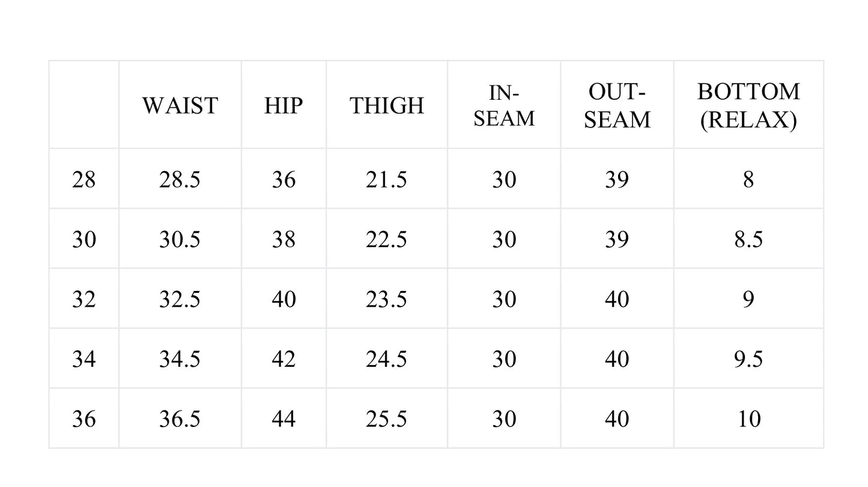
Task: Click the size 30 row label
Action: point(83,239)
